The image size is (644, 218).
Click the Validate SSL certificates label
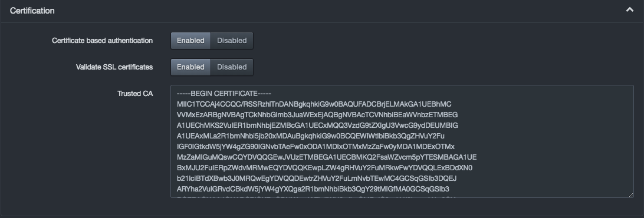click(114, 67)
